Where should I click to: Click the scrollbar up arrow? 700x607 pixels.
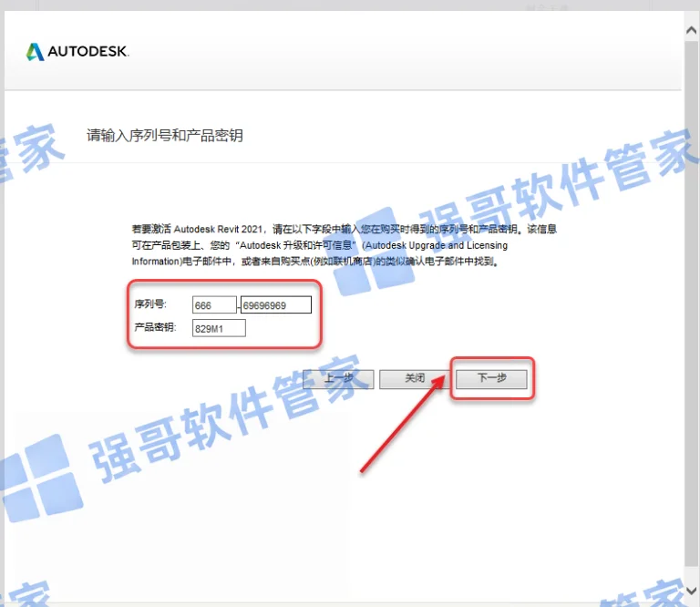click(x=692, y=30)
